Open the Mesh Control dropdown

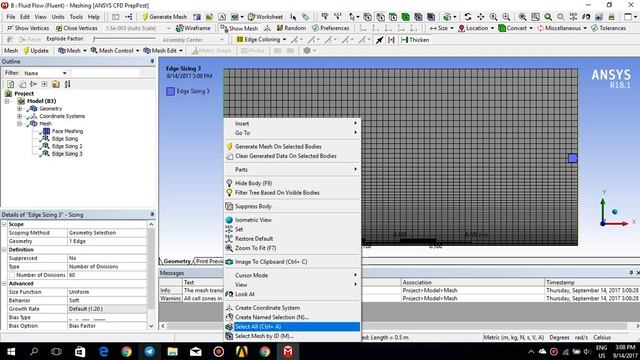tap(115, 51)
